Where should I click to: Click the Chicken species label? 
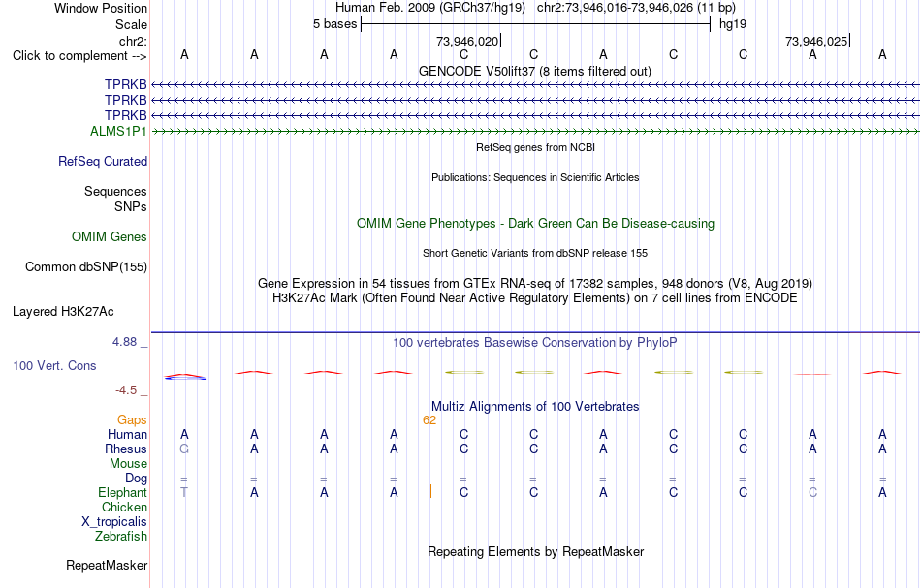point(124,507)
